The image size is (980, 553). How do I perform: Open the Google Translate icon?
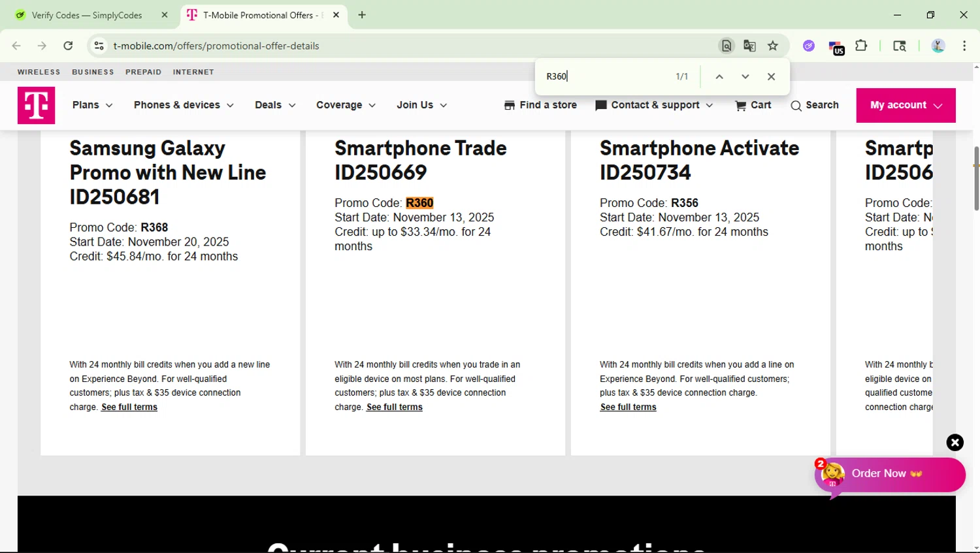tap(749, 46)
